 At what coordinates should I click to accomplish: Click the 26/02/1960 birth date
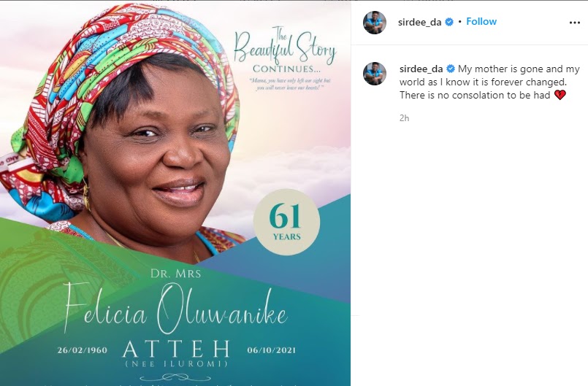coord(82,350)
